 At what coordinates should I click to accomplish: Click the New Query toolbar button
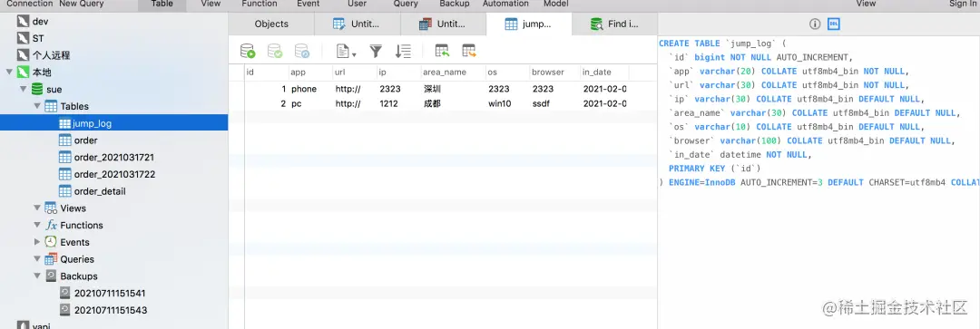tap(82, 4)
